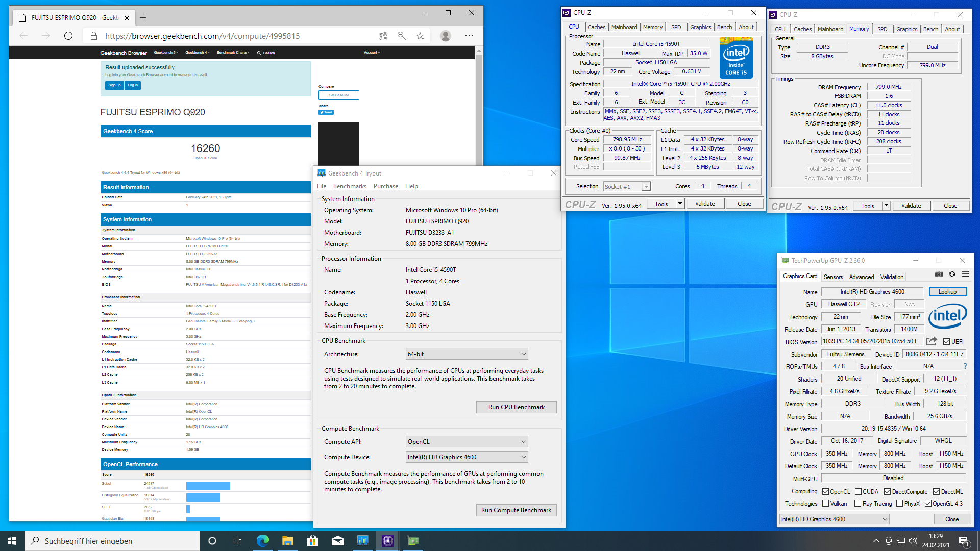
Task: Click the translate icon in address bar
Action: click(x=383, y=36)
